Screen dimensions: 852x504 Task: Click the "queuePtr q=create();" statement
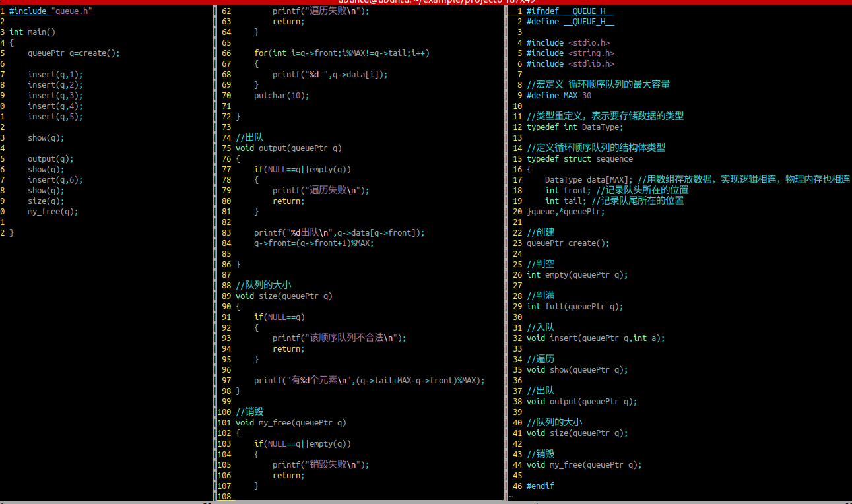[74, 53]
